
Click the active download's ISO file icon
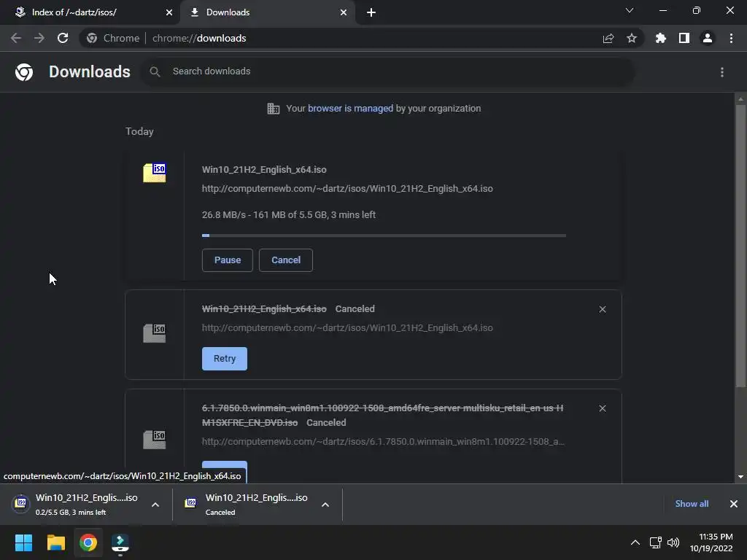coord(155,173)
